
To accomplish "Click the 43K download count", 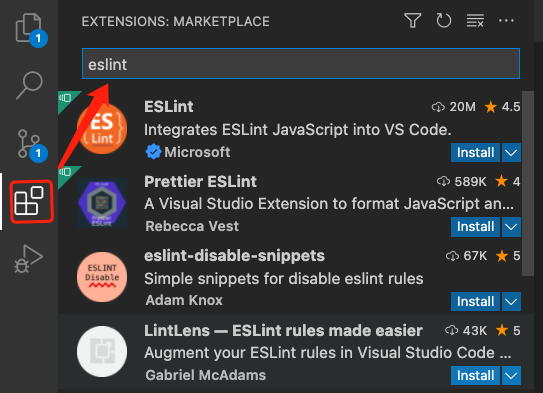I will coord(466,330).
